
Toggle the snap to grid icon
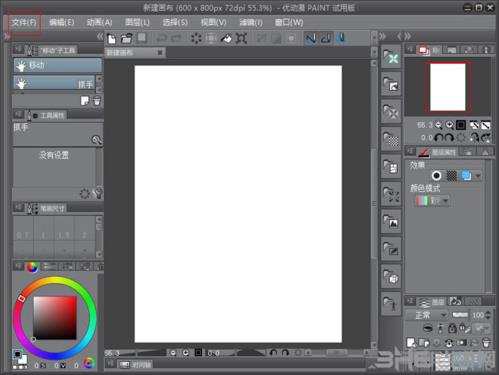(341, 38)
